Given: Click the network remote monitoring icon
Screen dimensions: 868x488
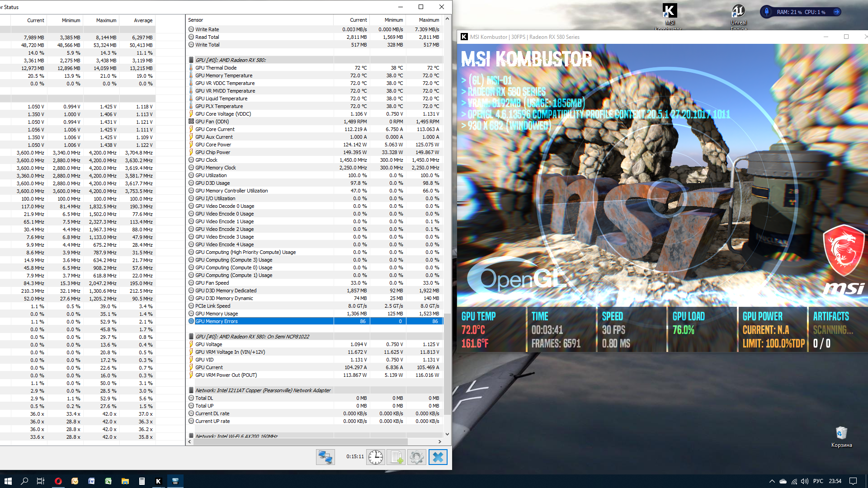Looking at the screenshot, I should click(325, 457).
